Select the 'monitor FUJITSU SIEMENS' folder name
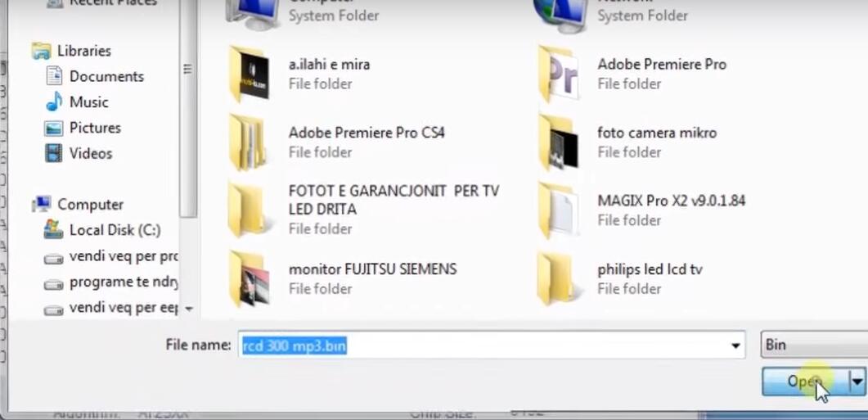The width and height of the screenshot is (868, 420). tap(372, 269)
